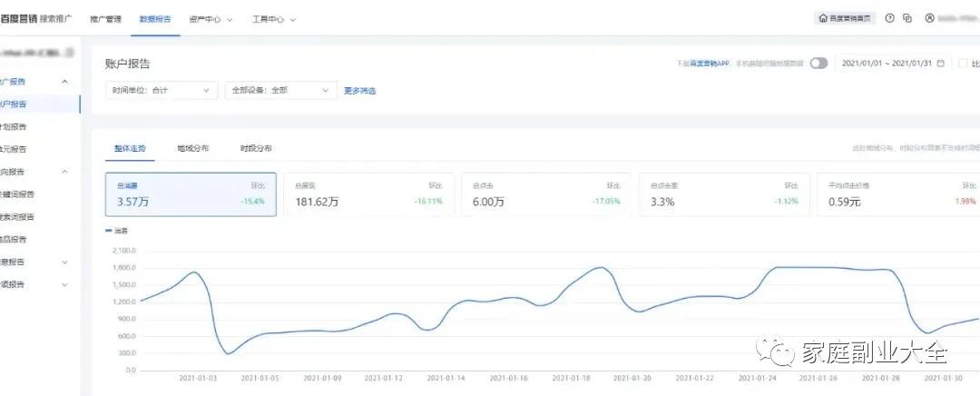This screenshot has width=980, height=396.
Task: Click the help question mark icon
Action: (x=889, y=18)
